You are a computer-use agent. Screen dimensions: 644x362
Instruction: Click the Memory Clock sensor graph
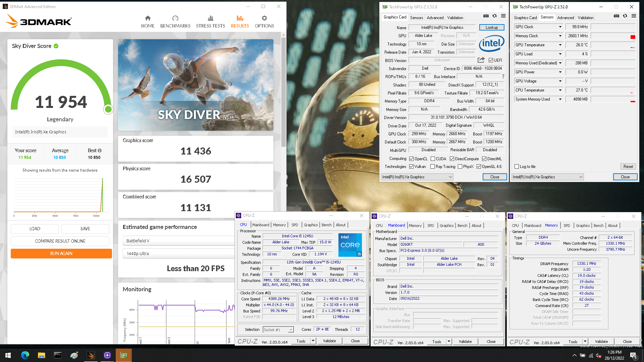tap(613, 36)
